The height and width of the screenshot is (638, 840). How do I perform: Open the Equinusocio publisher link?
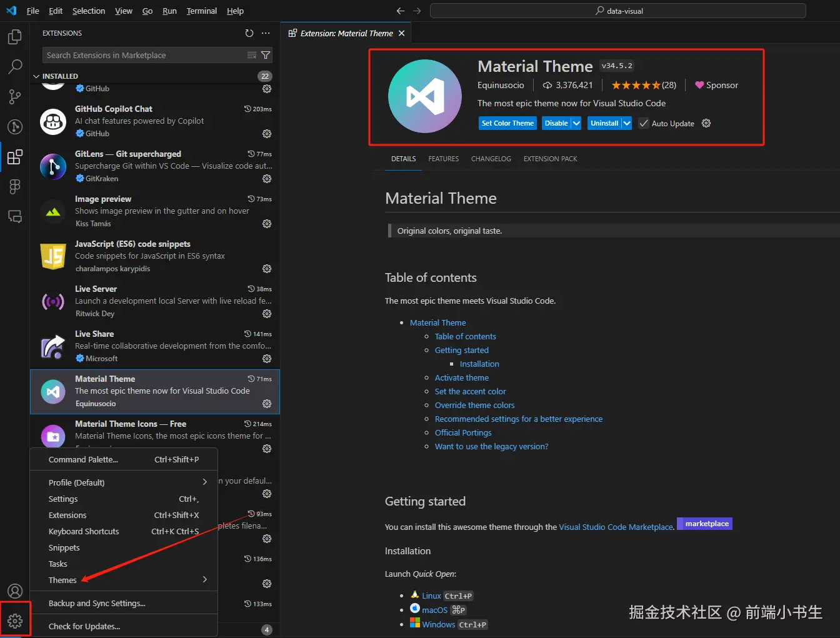[501, 85]
